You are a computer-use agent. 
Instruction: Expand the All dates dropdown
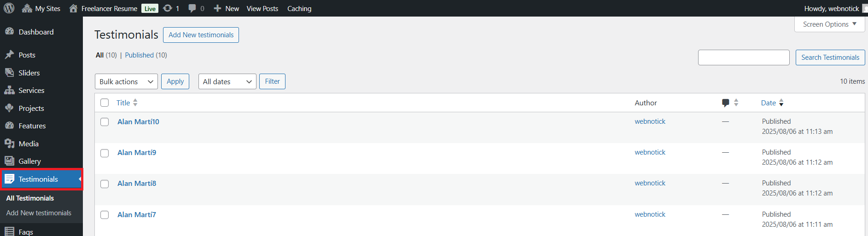pyautogui.click(x=227, y=81)
